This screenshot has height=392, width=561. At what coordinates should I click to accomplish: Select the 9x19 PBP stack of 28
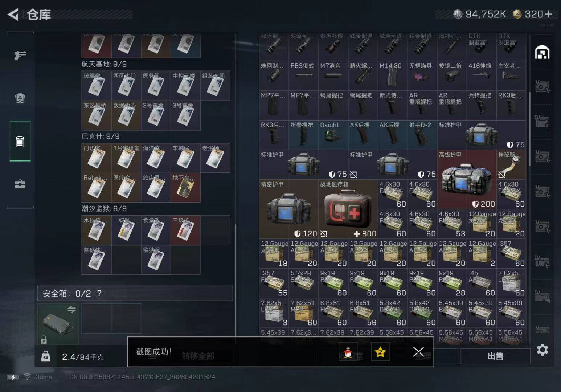pyautogui.click(x=452, y=283)
